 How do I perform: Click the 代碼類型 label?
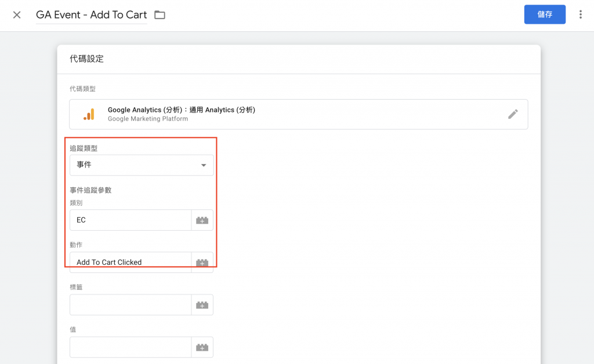82,89
